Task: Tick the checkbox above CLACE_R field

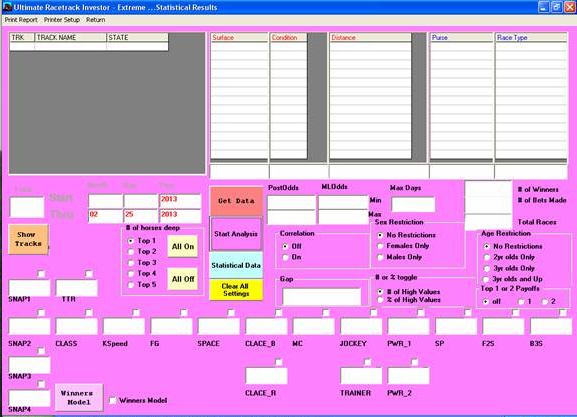Action: click(x=279, y=362)
